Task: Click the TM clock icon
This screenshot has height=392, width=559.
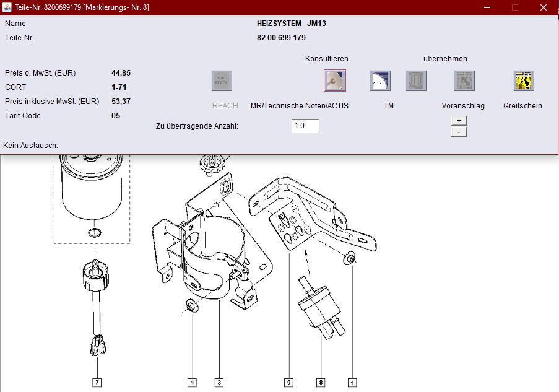Action: 380,81
